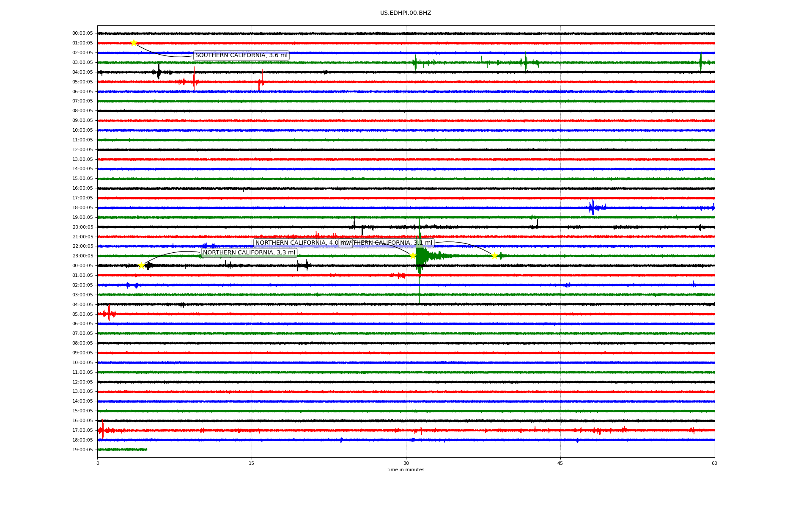Click the 60 minute x-axis tick label

pyautogui.click(x=714, y=463)
